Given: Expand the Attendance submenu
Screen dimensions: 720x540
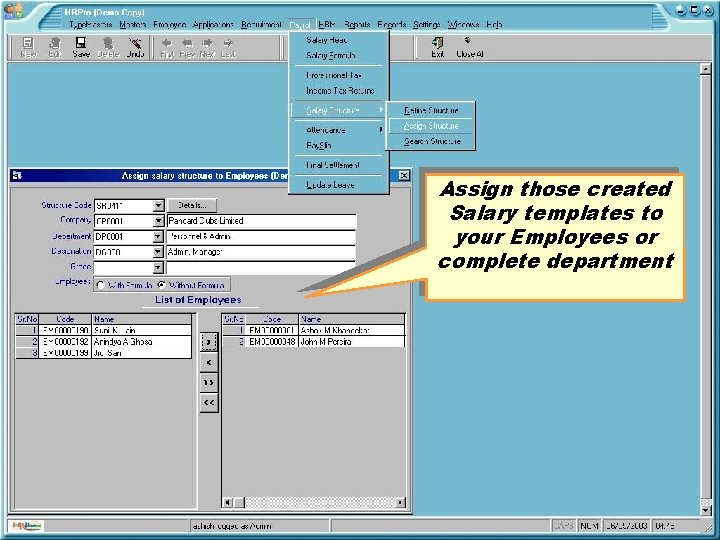Looking at the screenshot, I should (x=338, y=130).
